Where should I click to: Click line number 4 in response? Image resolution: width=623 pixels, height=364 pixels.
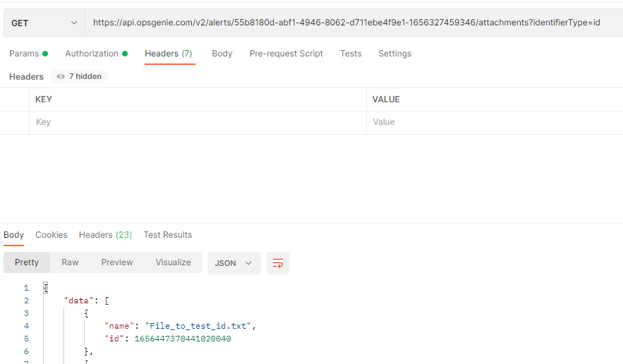(26, 326)
